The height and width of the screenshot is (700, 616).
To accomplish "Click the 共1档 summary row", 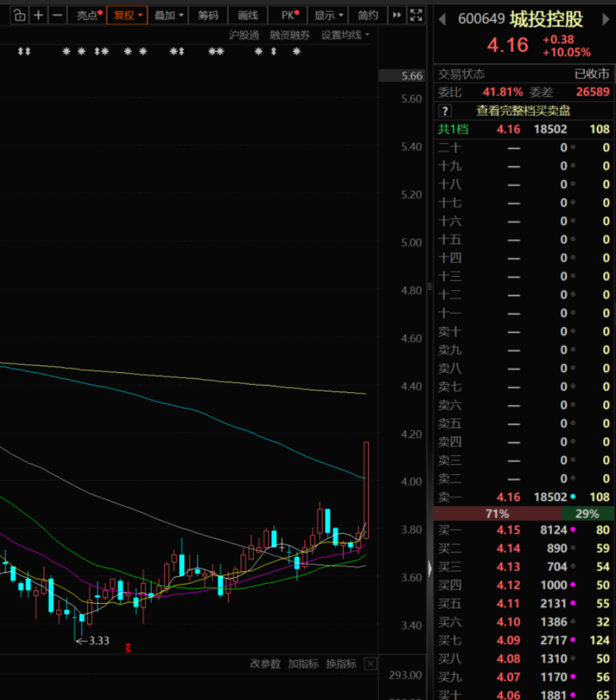I will click(523, 129).
